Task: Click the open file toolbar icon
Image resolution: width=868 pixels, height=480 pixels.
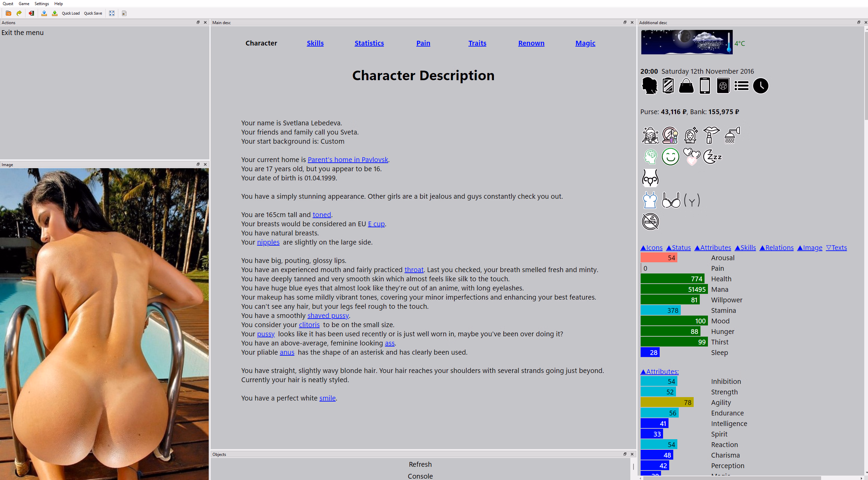Action: (x=8, y=13)
